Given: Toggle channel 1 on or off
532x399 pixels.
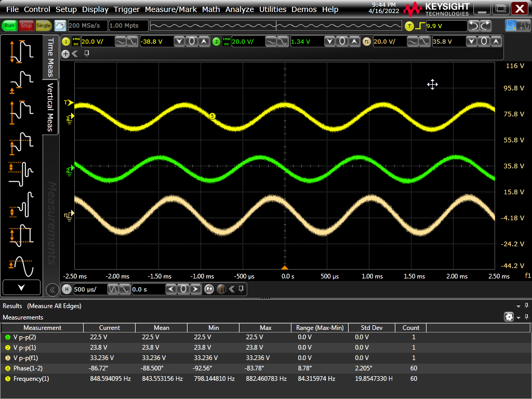Looking at the screenshot, I should tap(66, 42).
